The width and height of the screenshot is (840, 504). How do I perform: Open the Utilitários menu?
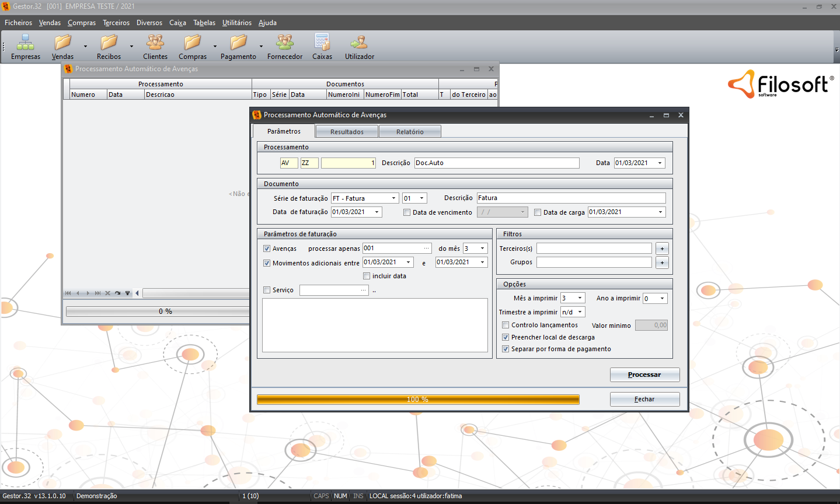point(236,23)
